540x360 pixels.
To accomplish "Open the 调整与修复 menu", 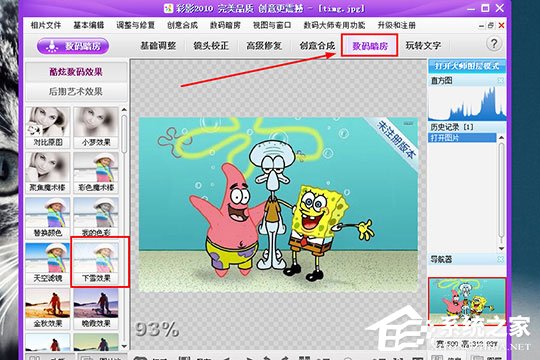I will pyautogui.click(x=135, y=25).
